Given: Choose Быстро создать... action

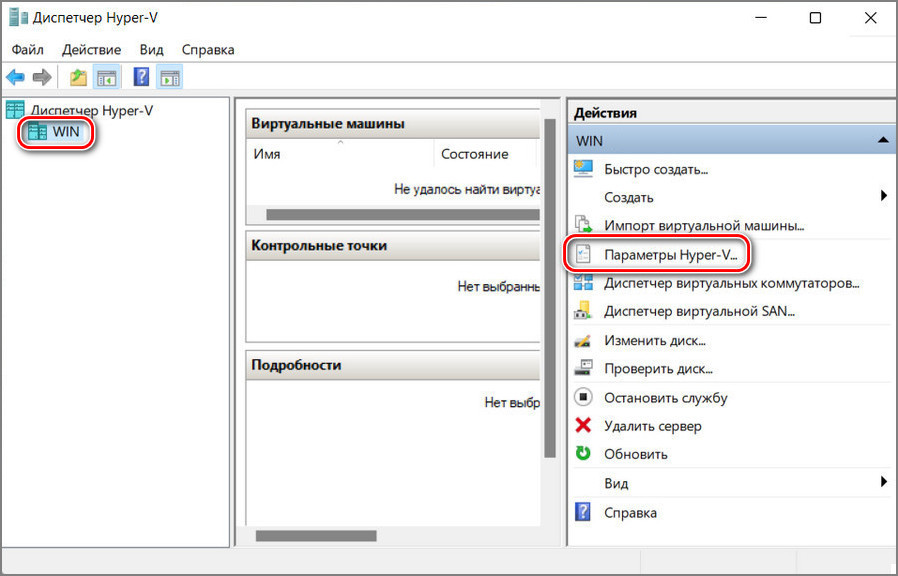Looking at the screenshot, I should pyautogui.click(x=656, y=169).
